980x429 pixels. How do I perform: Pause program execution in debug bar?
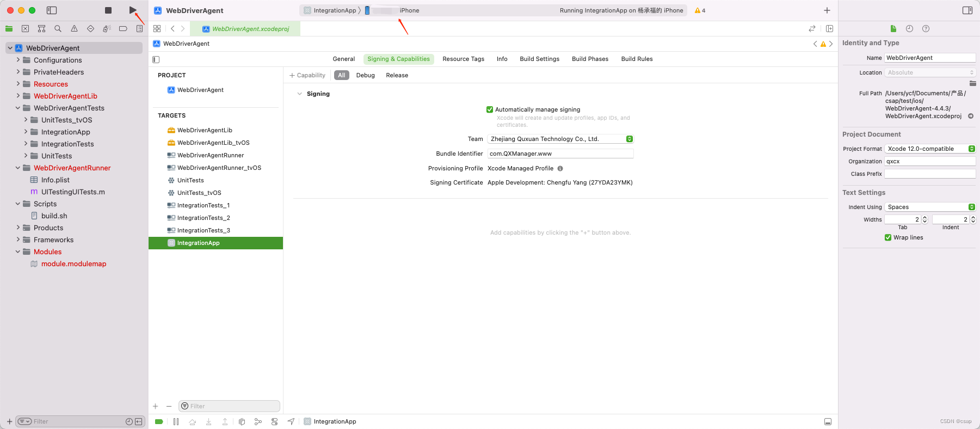click(176, 421)
